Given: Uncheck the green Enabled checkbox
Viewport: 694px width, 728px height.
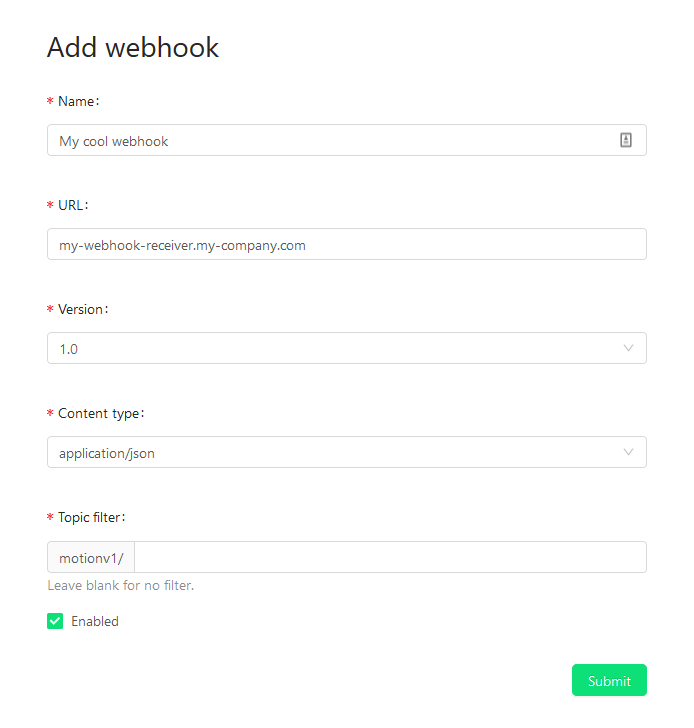Looking at the screenshot, I should pos(55,621).
